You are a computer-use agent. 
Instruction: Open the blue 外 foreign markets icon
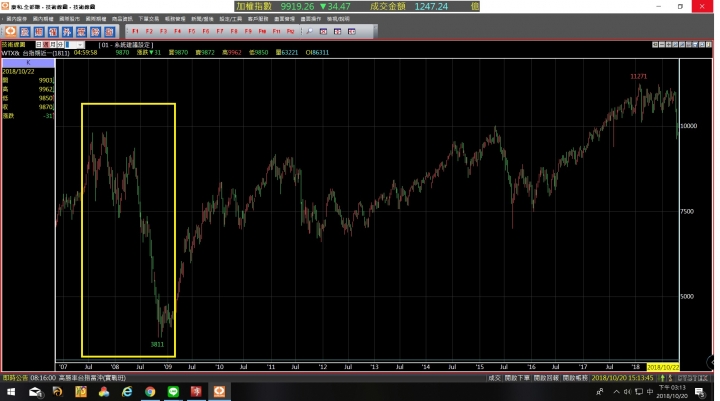tap(67, 31)
